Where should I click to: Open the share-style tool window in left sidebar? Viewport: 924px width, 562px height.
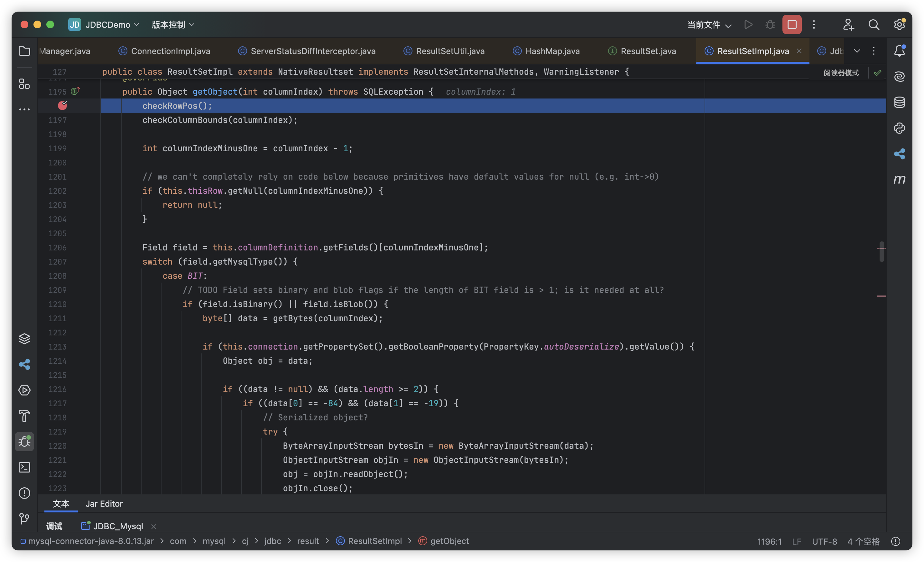point(24,365)
